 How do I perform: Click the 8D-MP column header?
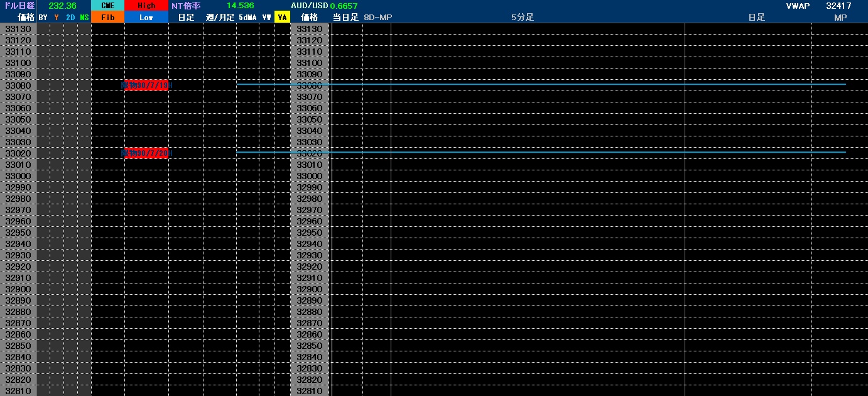377,18
